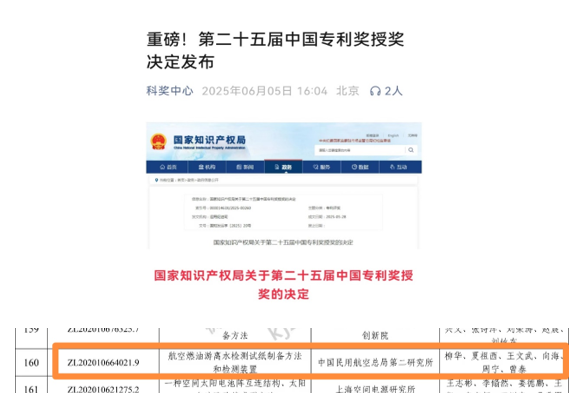Select the 新闻 nav tab in the image
Viewport: 587px width, 413px height.
coord(245,167)
